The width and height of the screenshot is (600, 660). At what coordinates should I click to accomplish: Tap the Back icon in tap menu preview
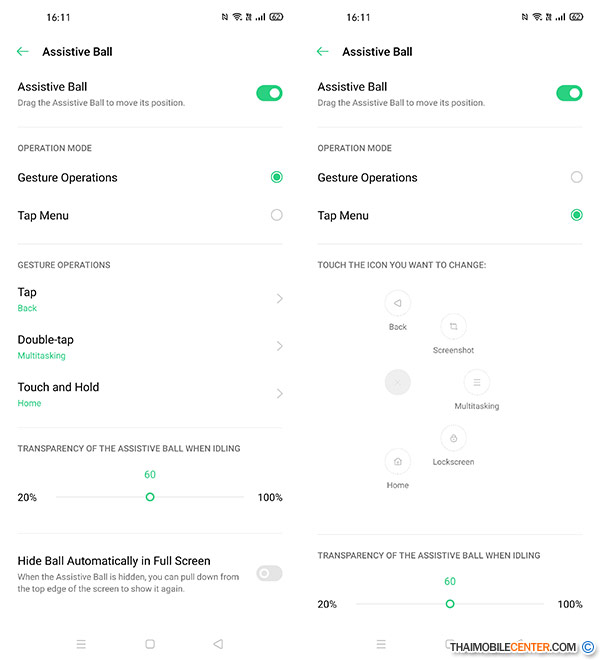coord(397,303)
